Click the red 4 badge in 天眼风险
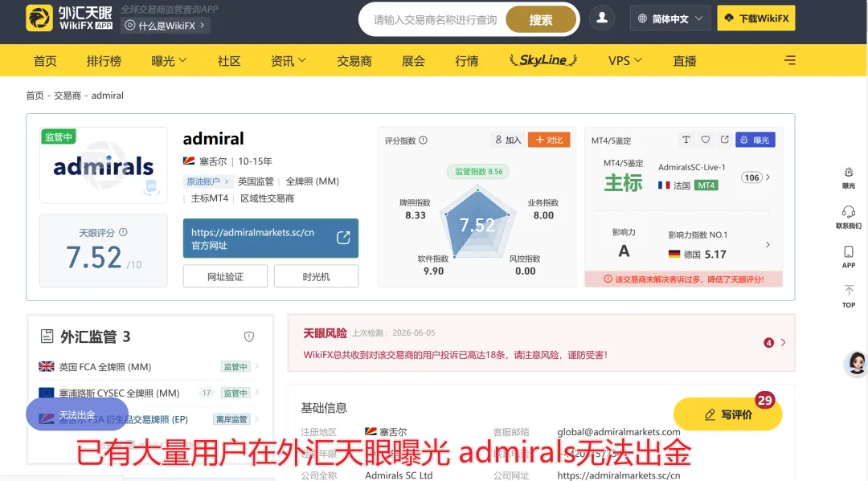The image size is (868, 481). pyautogui.click(x=768, y=343)
